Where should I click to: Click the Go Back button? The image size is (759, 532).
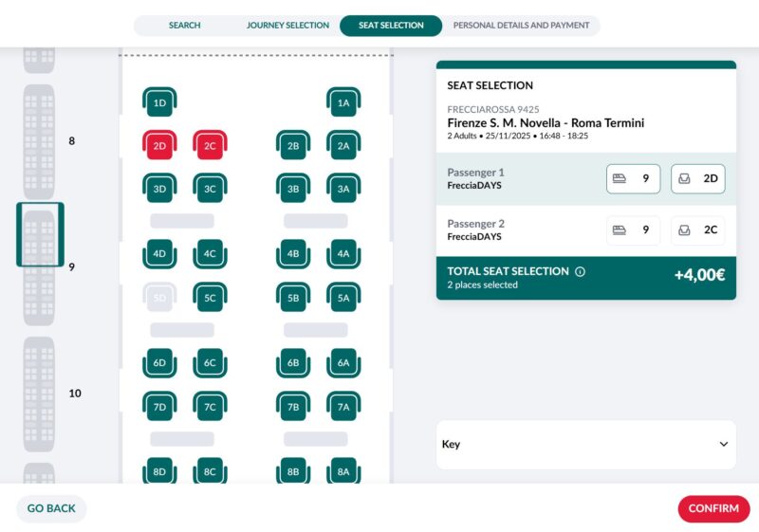point(51,508)
